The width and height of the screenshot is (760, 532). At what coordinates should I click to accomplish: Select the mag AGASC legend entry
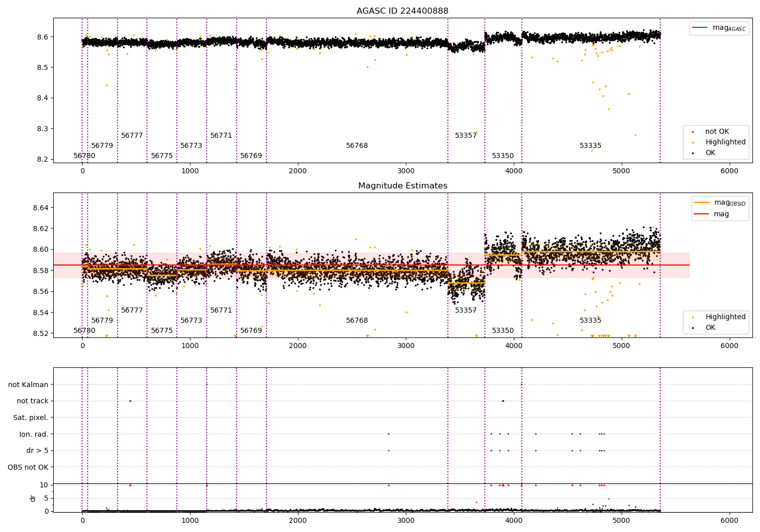point(719,28)
